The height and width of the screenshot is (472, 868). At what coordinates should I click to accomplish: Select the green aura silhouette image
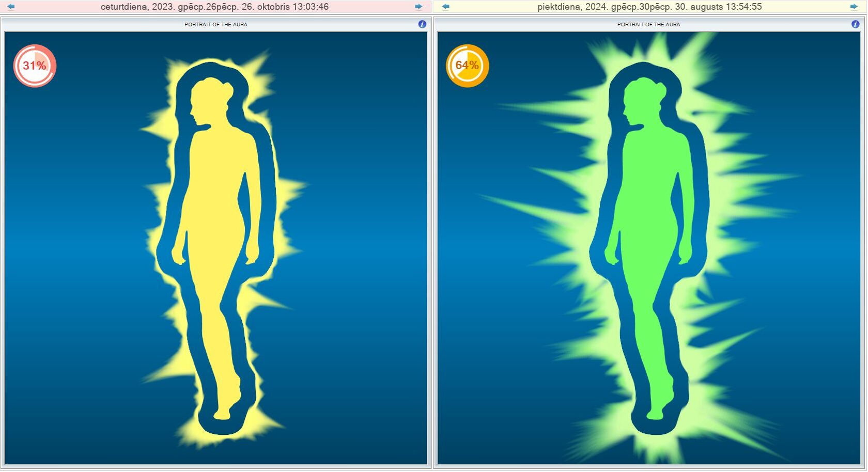pyautogui.click(x=649, y=248)
